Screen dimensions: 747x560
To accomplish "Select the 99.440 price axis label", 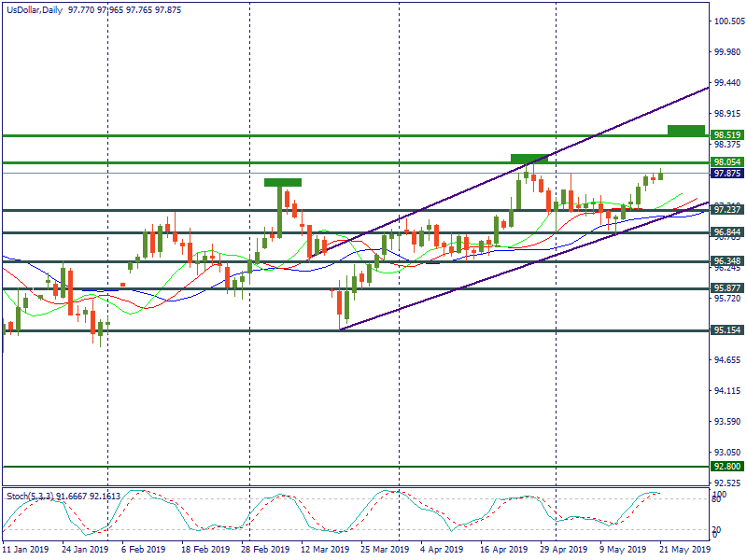I will click(726, 83).
